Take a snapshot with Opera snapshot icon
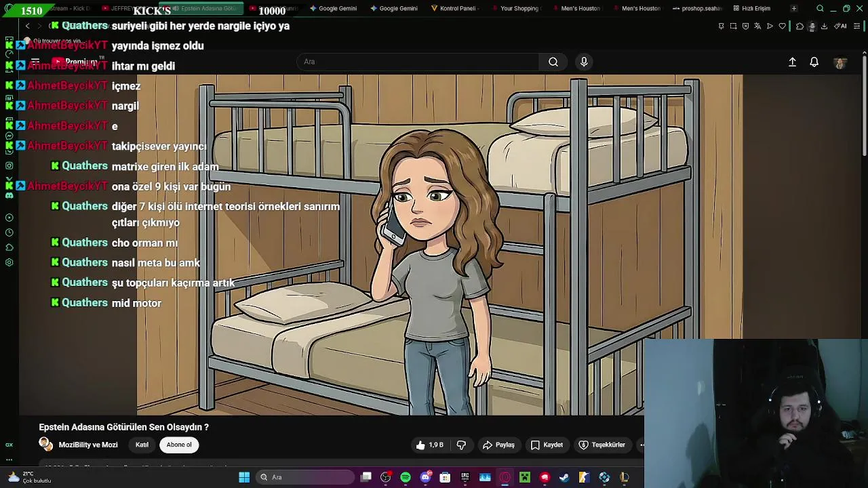 [734, 26]
